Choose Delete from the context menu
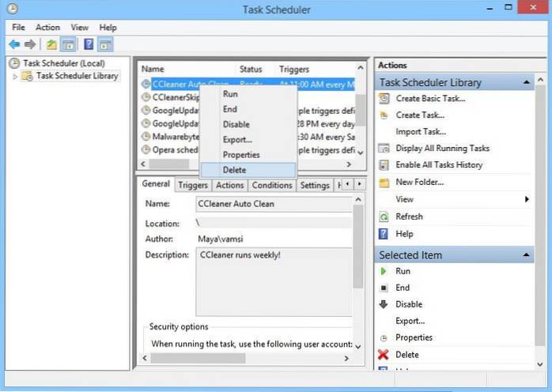 235,170
